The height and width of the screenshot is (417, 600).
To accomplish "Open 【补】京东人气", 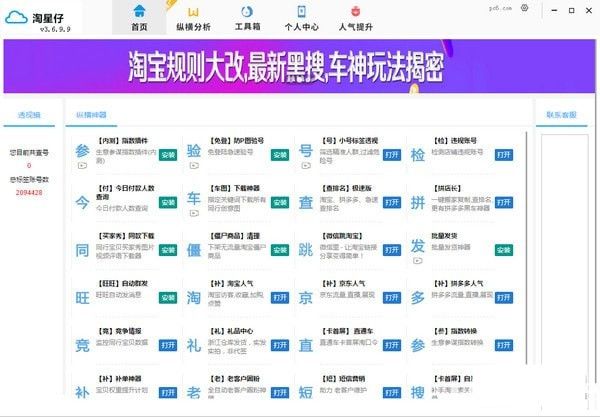I will [392, 298].
